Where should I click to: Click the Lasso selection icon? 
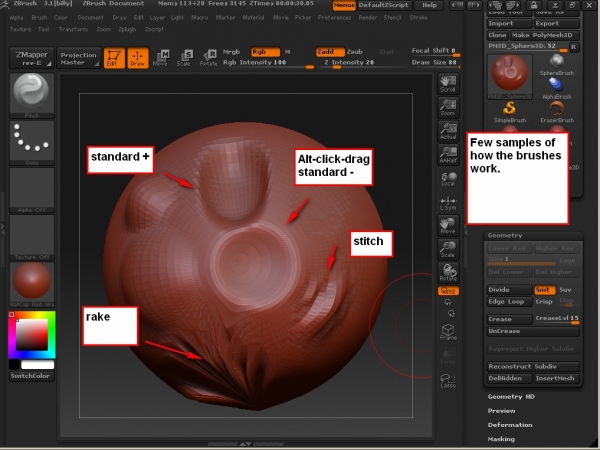point(448,381)
